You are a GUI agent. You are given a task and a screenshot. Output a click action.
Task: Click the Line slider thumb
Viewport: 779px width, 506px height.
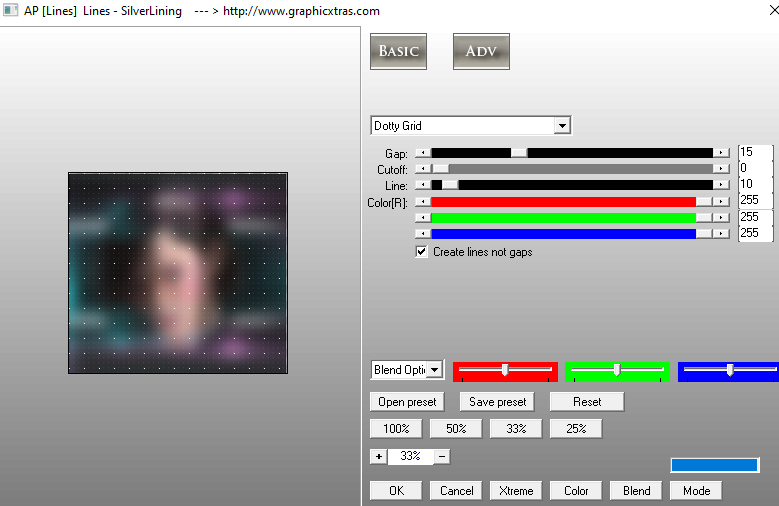(450, 185)
